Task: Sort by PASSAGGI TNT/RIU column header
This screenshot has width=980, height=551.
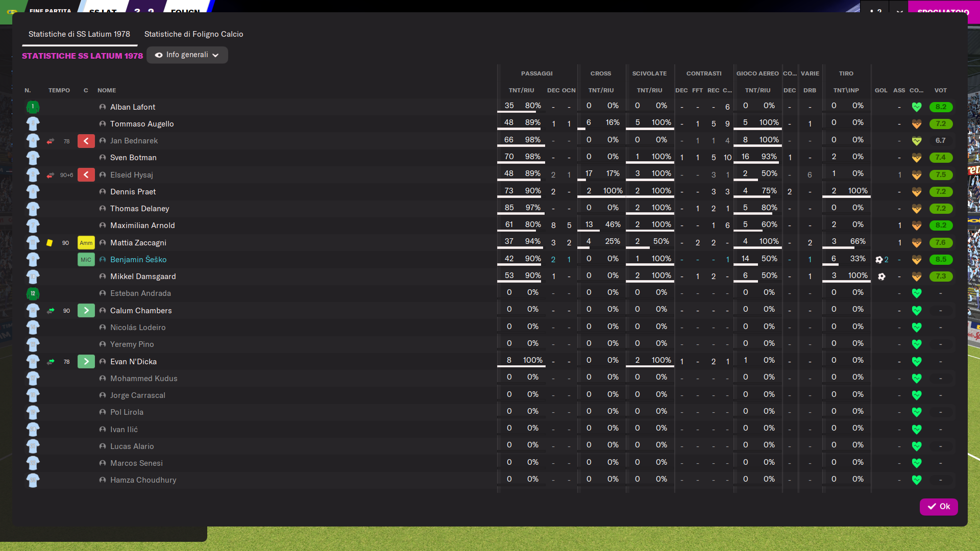Action: (522, 90)
